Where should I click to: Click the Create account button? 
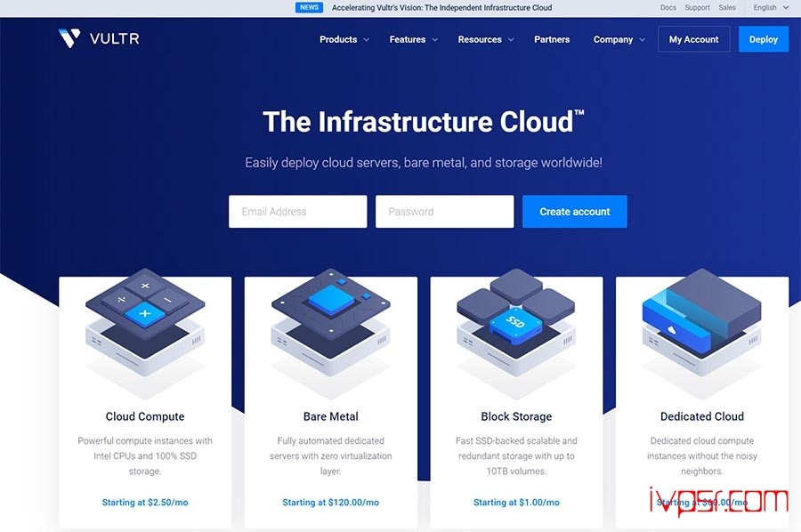575,212
